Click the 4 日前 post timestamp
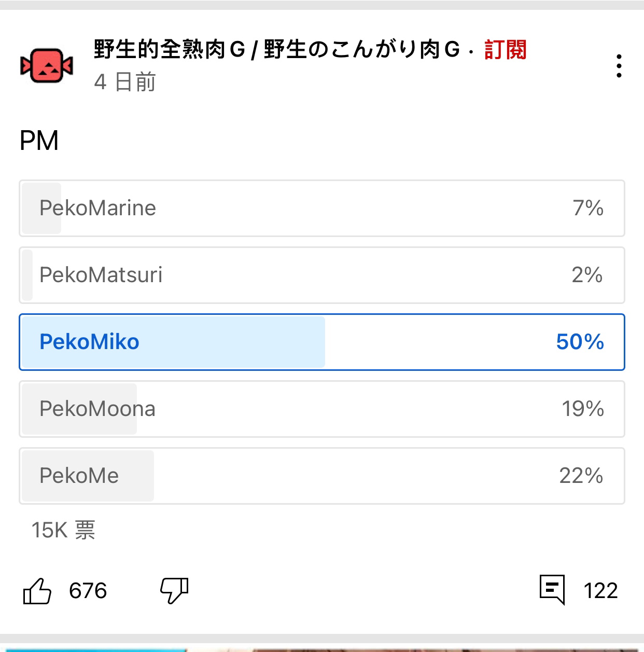 [125, 82]
